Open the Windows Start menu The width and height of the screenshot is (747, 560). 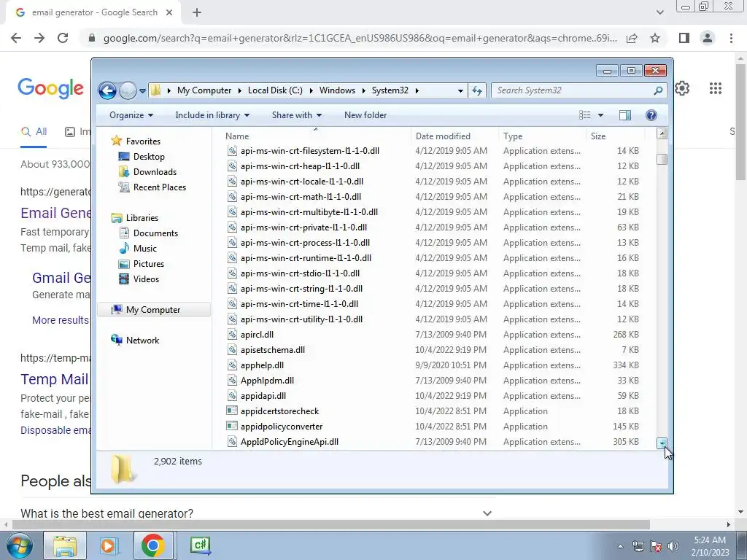click(20, 545)
